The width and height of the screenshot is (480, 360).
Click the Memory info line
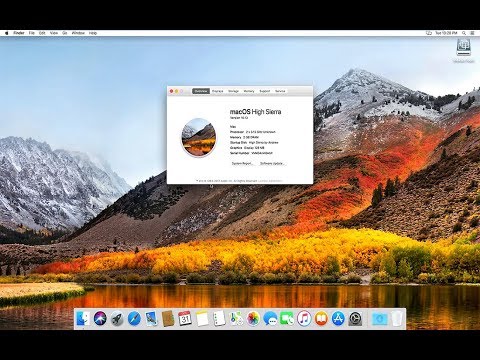click(x=244, y=137)
